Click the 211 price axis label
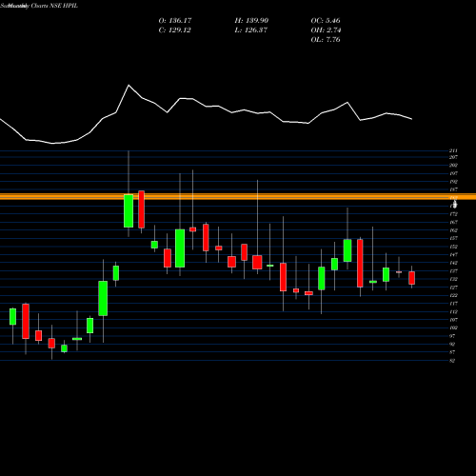Viewport: 476px width, 476px height. [x=453, y=150]
